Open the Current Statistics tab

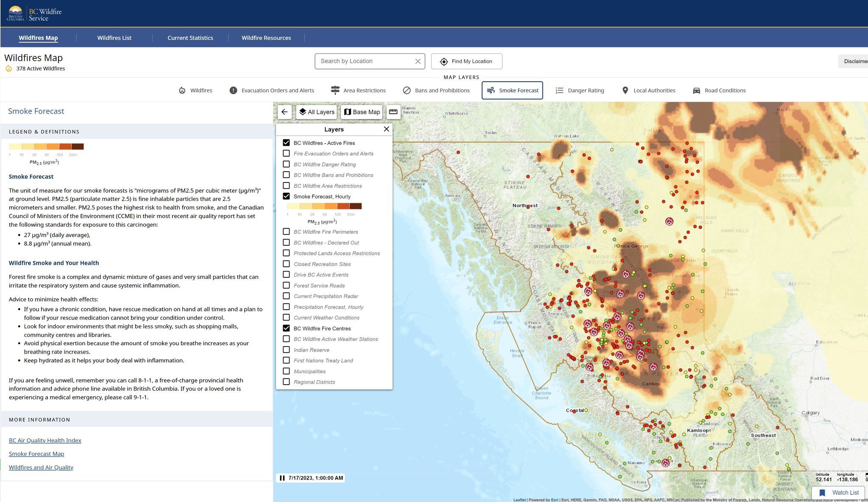[190, 38]
